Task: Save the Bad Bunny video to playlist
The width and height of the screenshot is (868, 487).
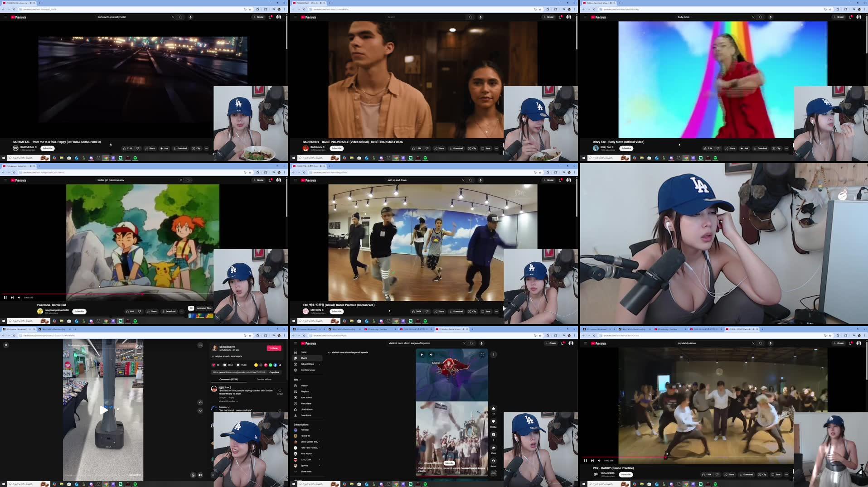Action: (486, 148)
